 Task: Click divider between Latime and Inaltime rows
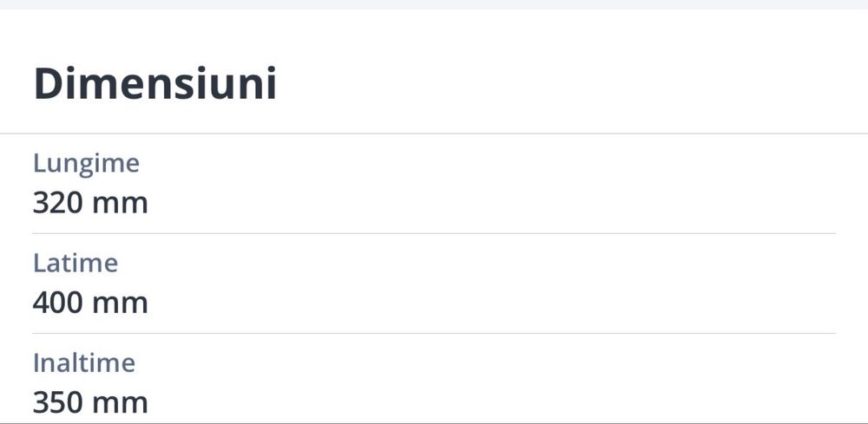click(434, 333)
